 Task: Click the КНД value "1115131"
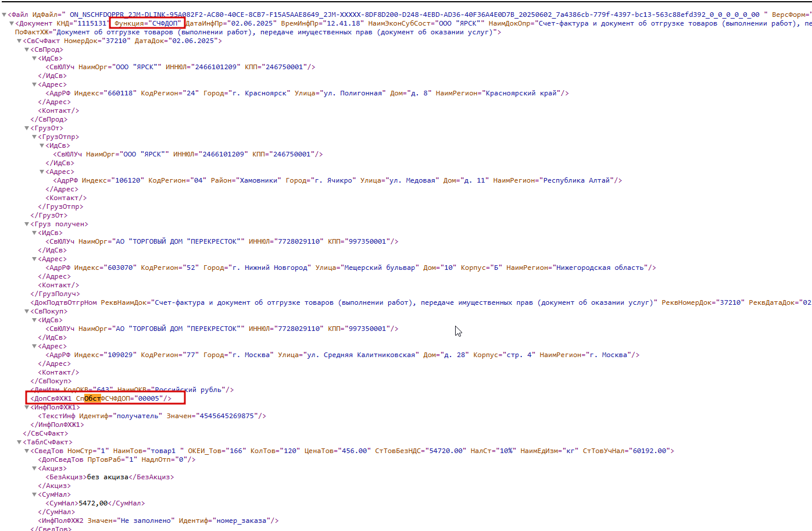pos(91,23)
